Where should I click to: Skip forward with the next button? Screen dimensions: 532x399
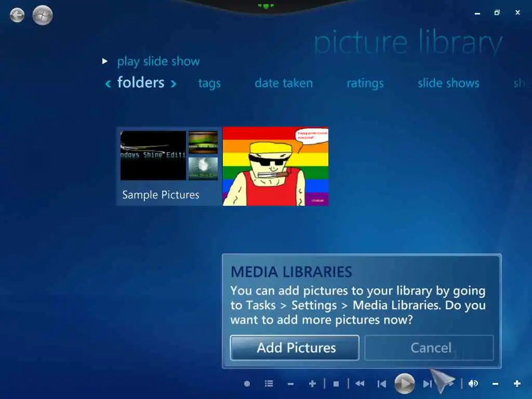[x=428, y=384]
